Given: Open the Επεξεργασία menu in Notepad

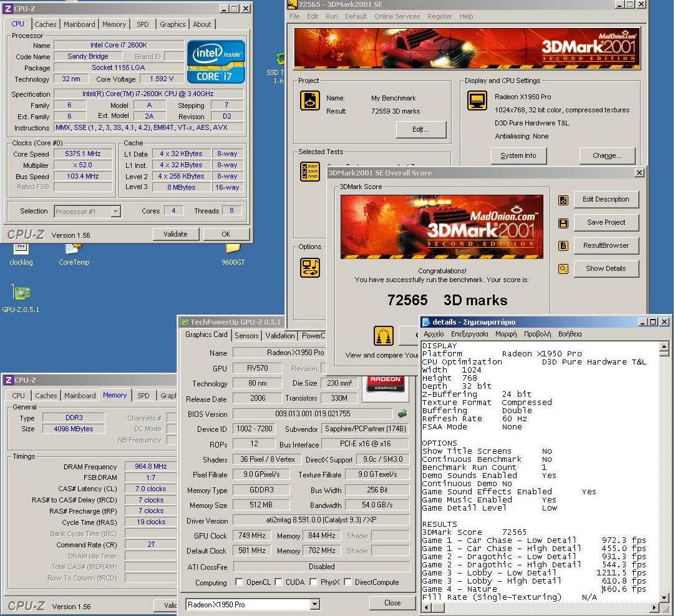Looking at the screenshot, I should 469,334.
